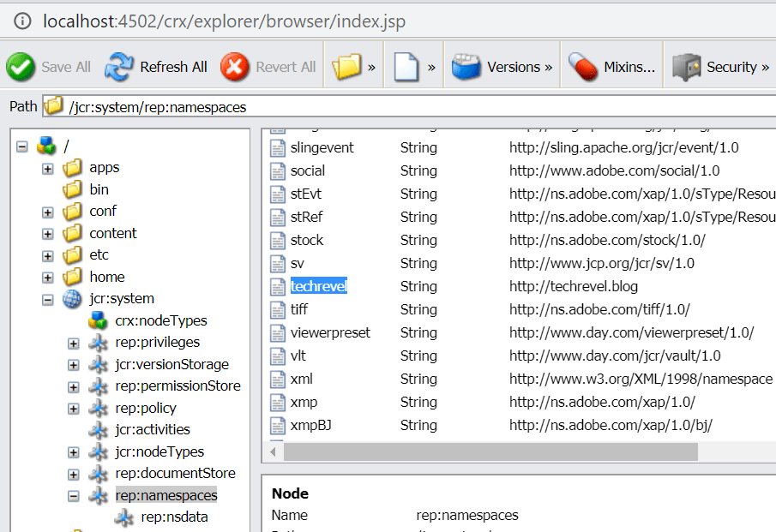Image resolution: width=776 pixels, height=532 pixels.
Task: Click the Mixins pill icon
Action: pos(583,67)
